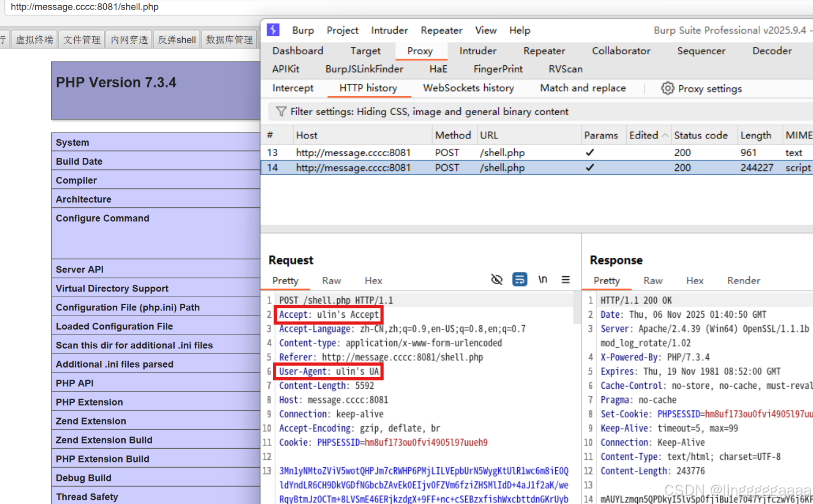Open the APIKit extension tab
Viewport: 813px width, 504px height.
click(286, 69)
